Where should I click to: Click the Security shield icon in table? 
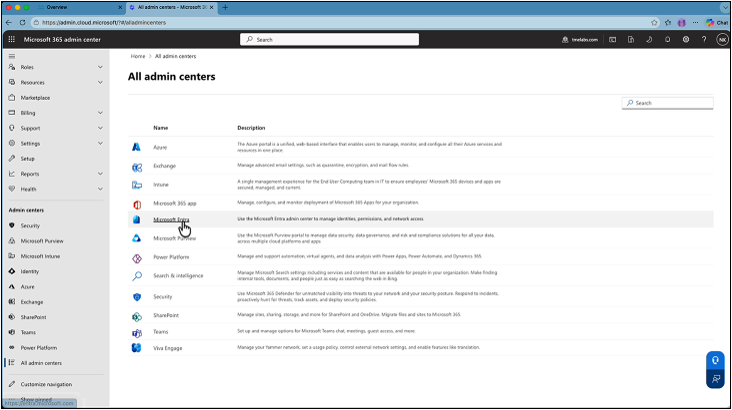137,297
